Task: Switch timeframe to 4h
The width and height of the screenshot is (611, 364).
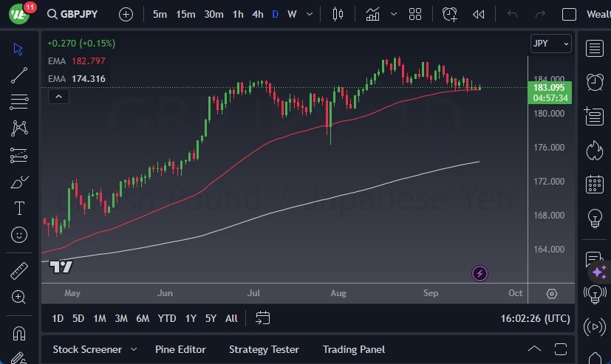Action: pos(257,14)
